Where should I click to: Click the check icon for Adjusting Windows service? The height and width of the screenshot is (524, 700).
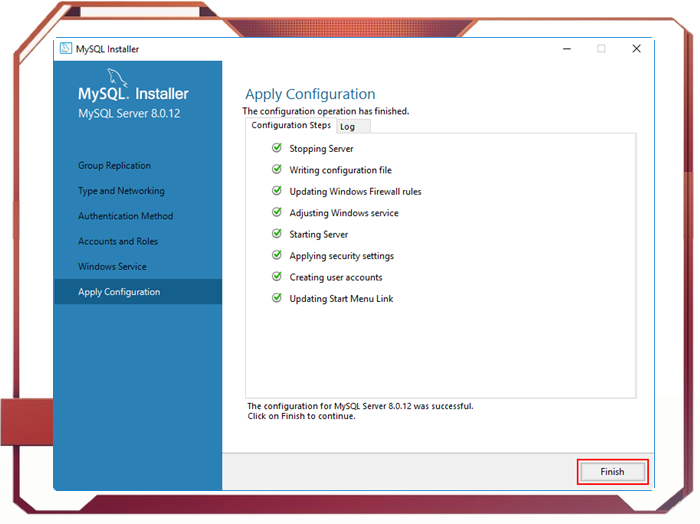click(x=276, y=212)
